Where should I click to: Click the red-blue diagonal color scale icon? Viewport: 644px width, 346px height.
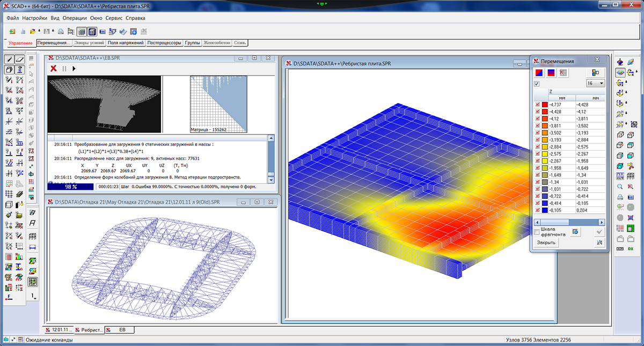[538, 72]
